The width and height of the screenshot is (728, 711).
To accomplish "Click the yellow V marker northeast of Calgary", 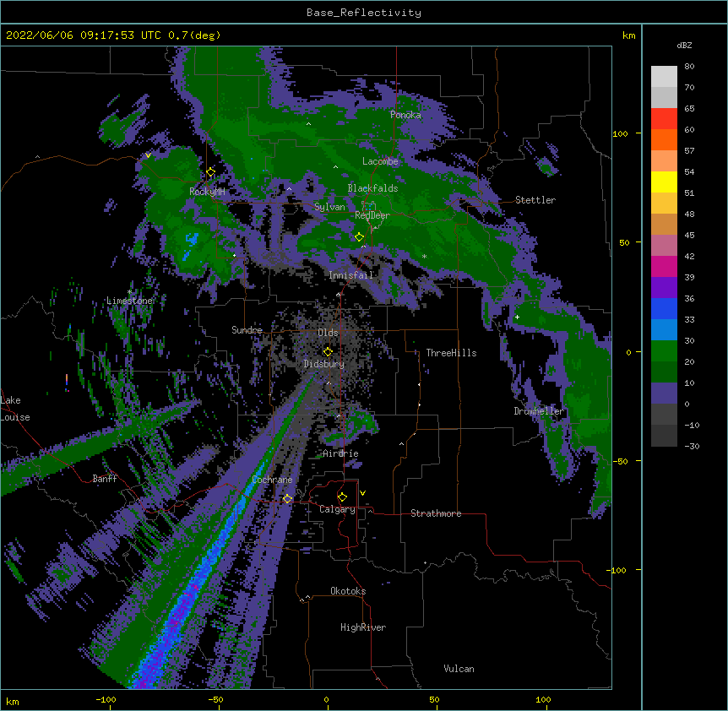I will click(x=362, y=493).
